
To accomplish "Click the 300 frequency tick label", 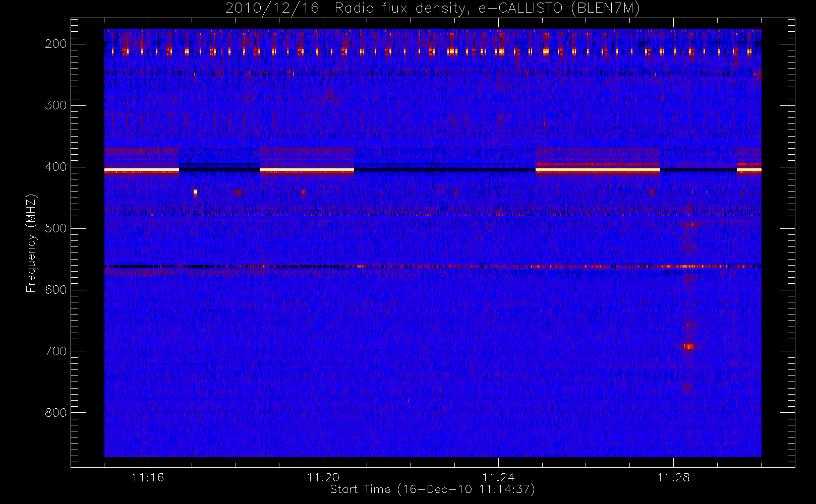I will (x=55, y=105).
